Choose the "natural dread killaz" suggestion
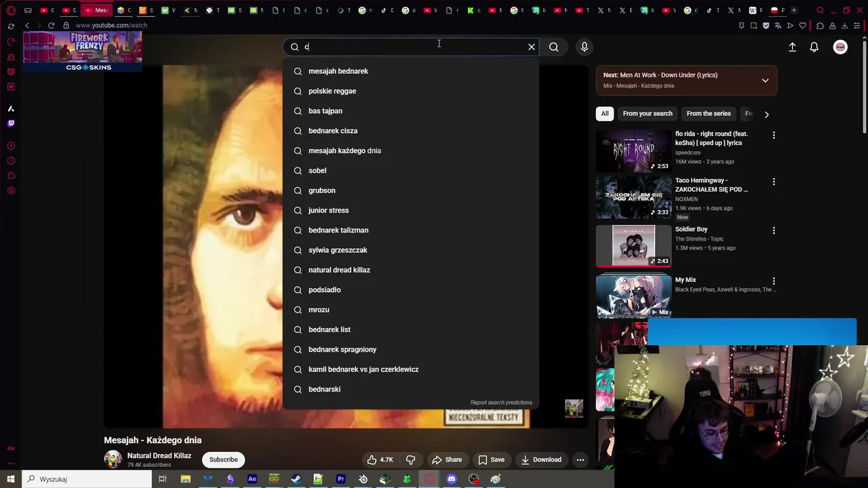The image size is (868, 488). (411, 270)
